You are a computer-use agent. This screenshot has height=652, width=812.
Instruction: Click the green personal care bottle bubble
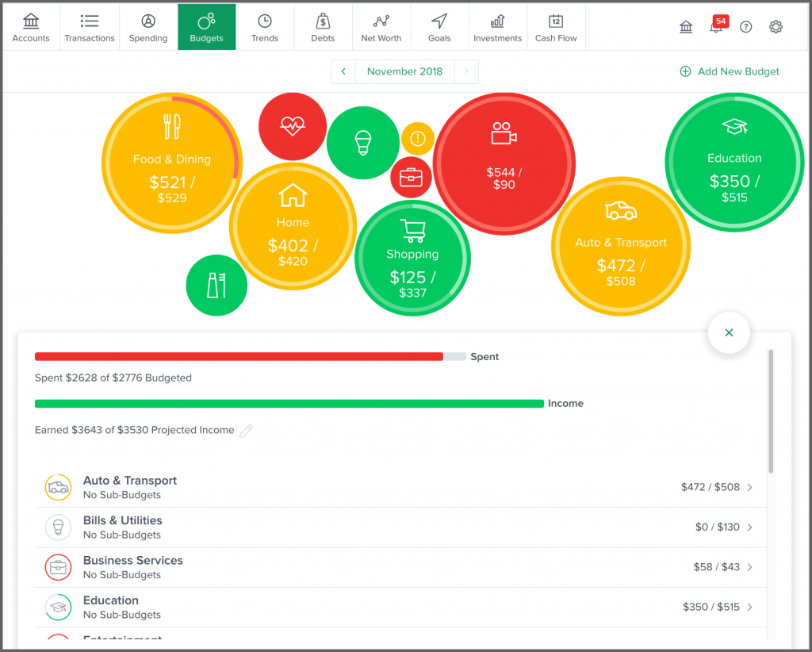(x=216, y=285)
